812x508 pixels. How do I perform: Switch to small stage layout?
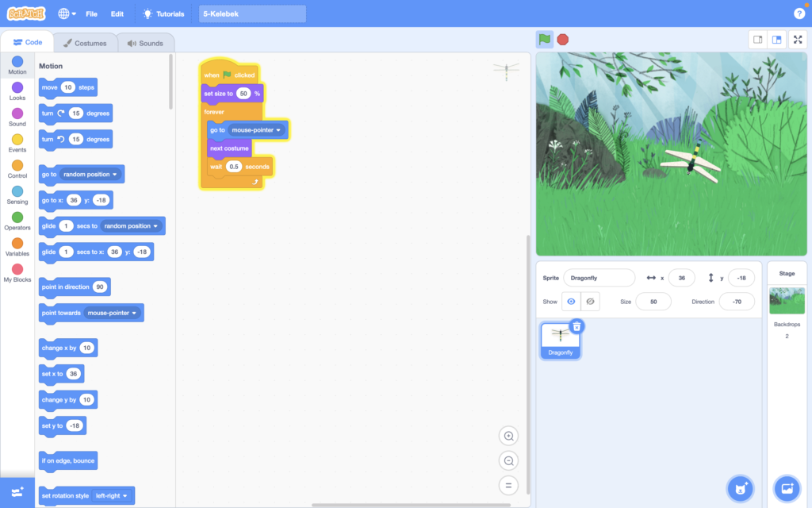(x=758, y=40)
